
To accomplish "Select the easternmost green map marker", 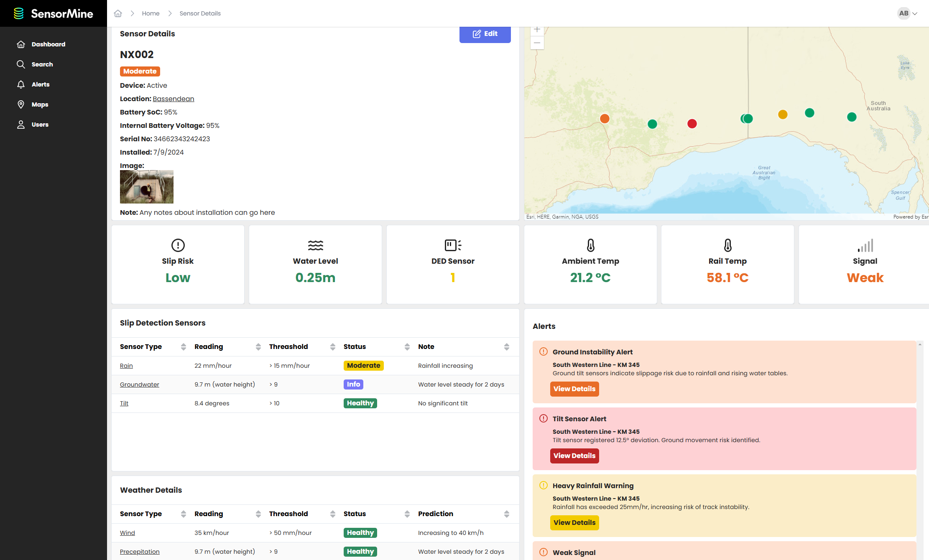I will click(x=852, y=117).
